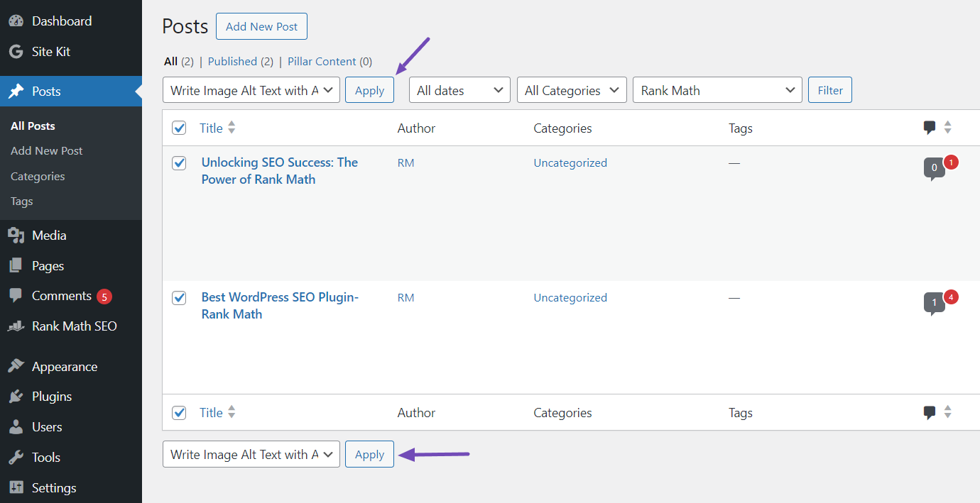
Task: Click the Pages icon in sidebar
Action: (16, 266)
